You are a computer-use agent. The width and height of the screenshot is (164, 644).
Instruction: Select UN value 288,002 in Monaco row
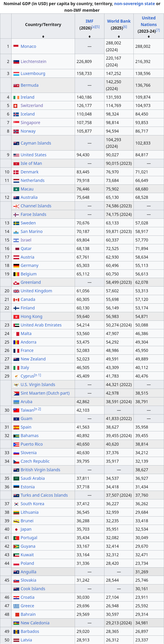143,46
